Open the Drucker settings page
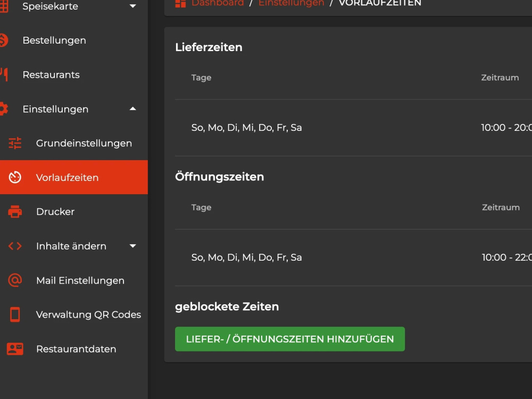The width and height of the screenshot is (532, 399). [55, 212]
